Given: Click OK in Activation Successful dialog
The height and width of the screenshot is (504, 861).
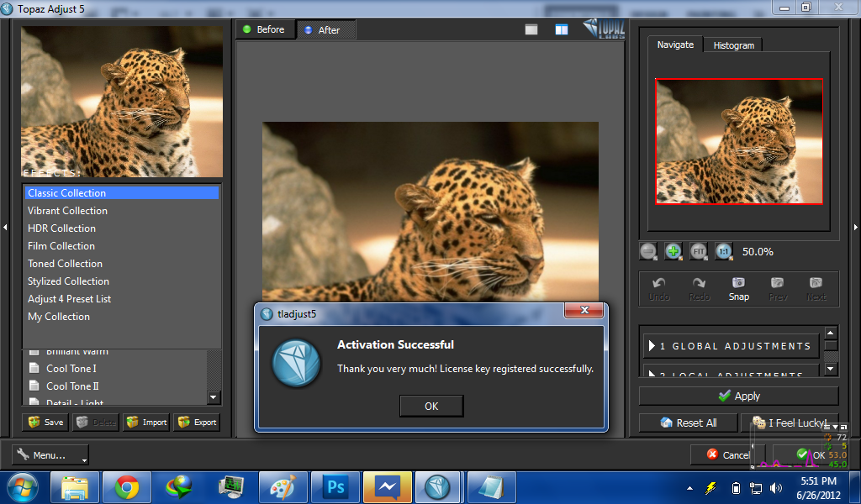Looking at the screenshot, I should (x=431, y=406).
